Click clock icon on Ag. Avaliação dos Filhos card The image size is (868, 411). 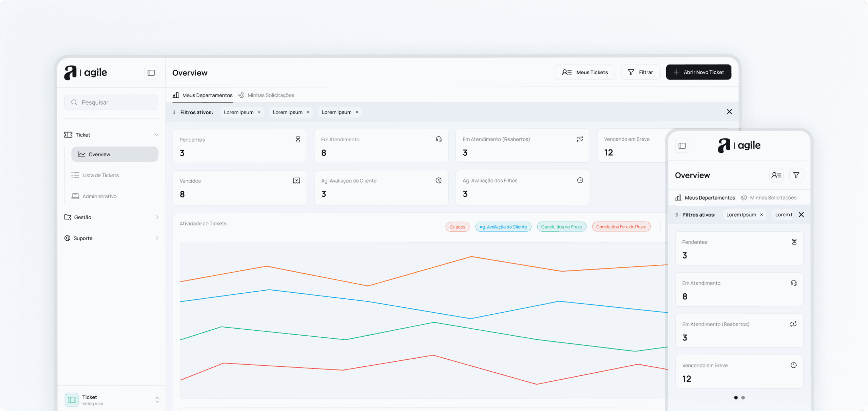[580, 180]
